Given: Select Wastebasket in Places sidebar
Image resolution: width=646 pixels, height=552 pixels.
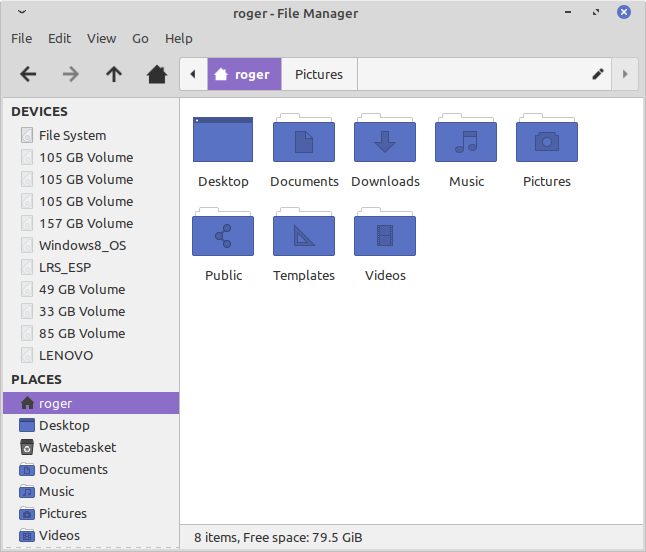Looking at the screenshot, I should 77,447.
